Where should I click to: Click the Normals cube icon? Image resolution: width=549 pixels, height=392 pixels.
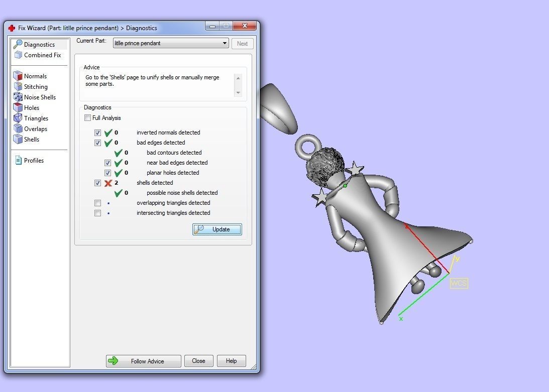18,76
